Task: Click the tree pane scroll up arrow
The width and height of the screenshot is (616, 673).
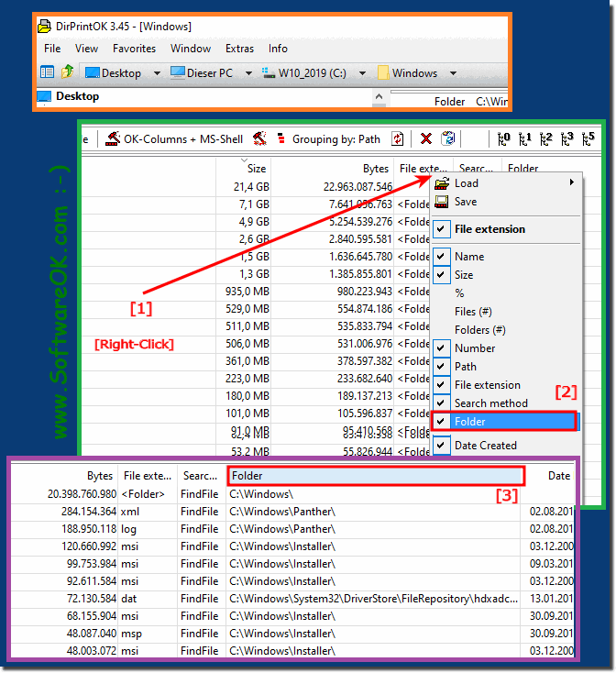Action: [379, 96]
